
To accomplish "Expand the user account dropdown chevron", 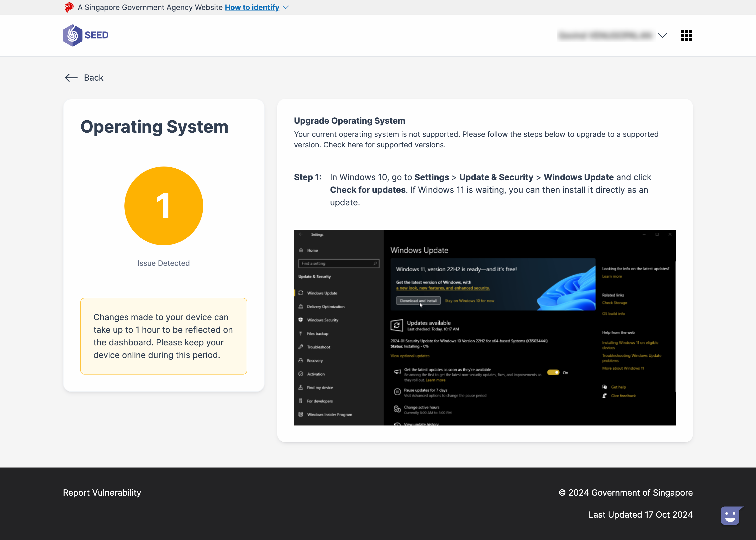I will (x=662, y=35).
